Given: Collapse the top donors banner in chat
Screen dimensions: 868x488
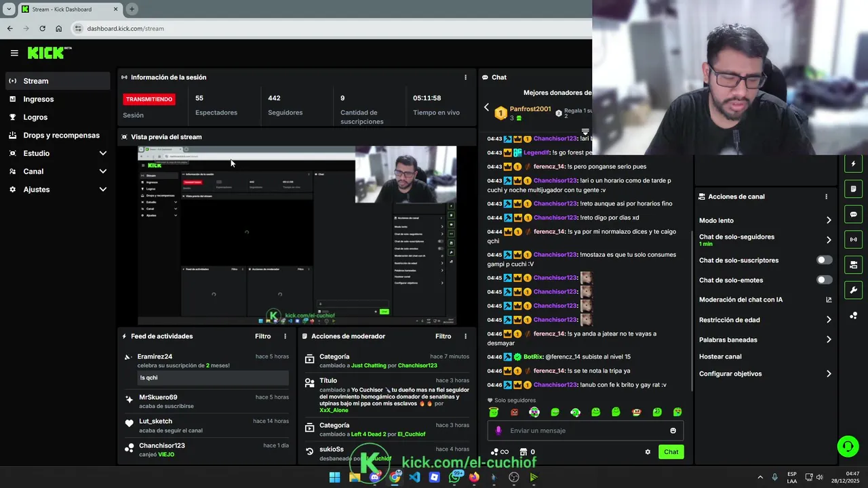Looking at the screenshot, I should point(585,131).
